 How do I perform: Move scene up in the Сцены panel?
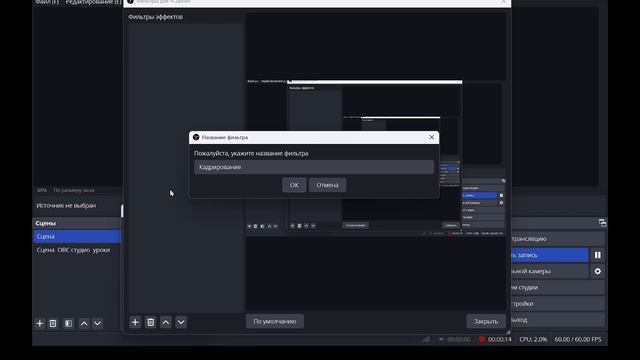[x=84, y=323]
